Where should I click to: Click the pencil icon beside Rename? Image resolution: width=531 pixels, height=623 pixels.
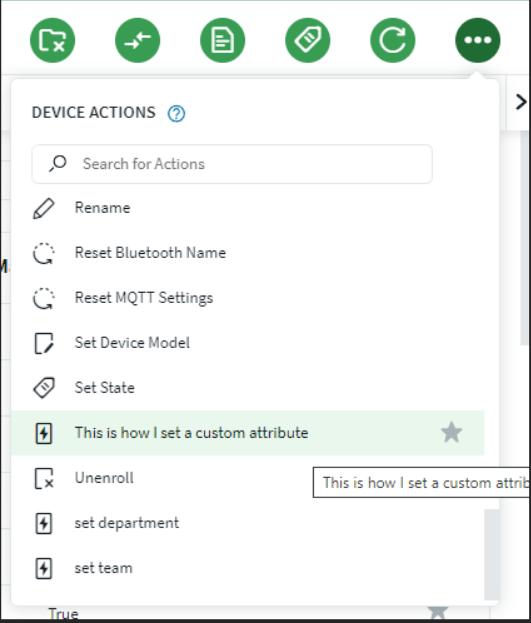point(44,208)
